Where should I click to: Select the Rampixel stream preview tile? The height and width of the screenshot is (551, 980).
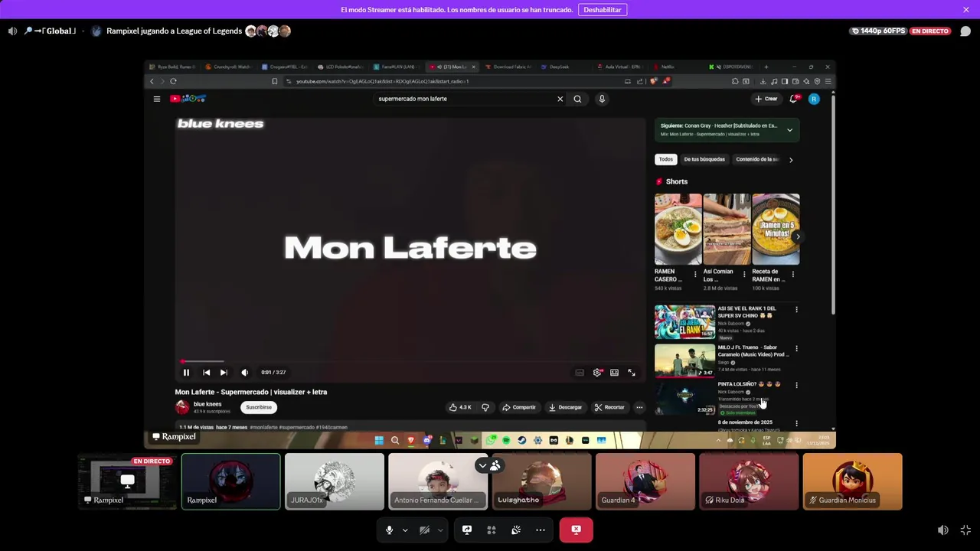128,481
